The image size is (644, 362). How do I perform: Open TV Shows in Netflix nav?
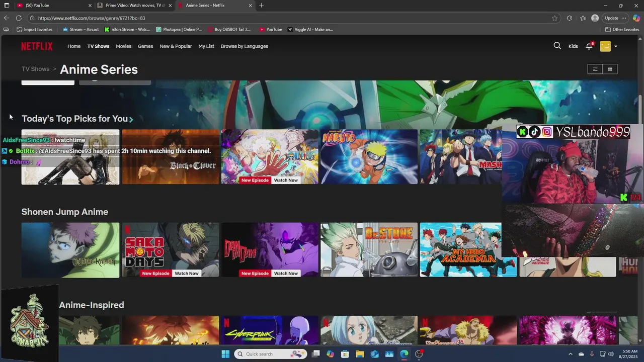click(x=98, y=46)
